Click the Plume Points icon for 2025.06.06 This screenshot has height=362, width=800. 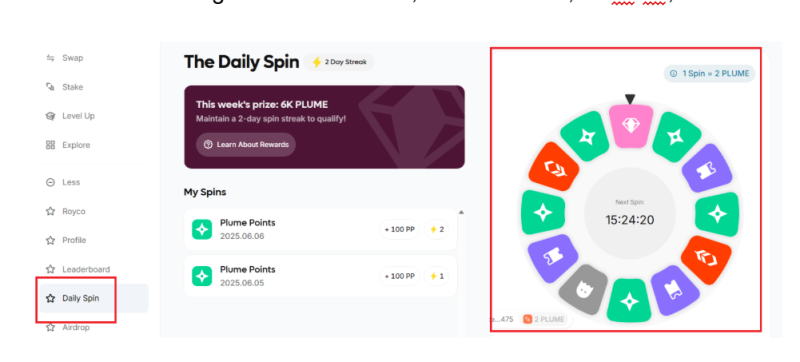[202, 229]
